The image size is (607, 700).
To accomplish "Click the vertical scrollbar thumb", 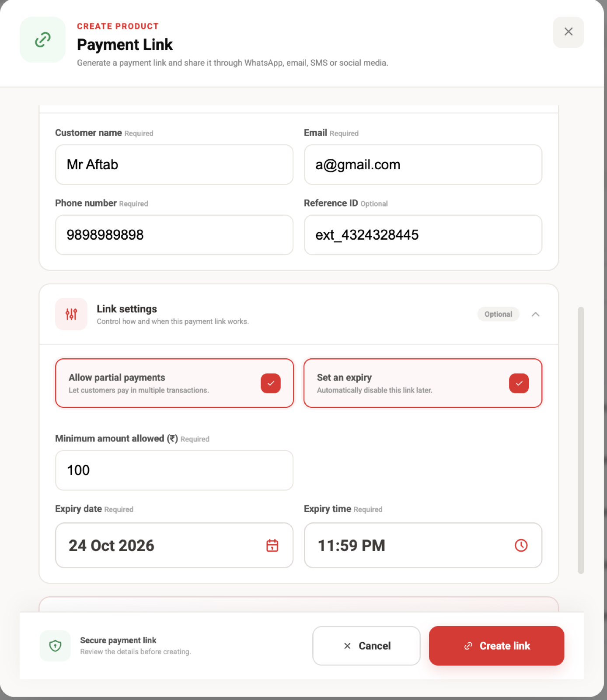I will pyautogui.click(x=581, y=440).
